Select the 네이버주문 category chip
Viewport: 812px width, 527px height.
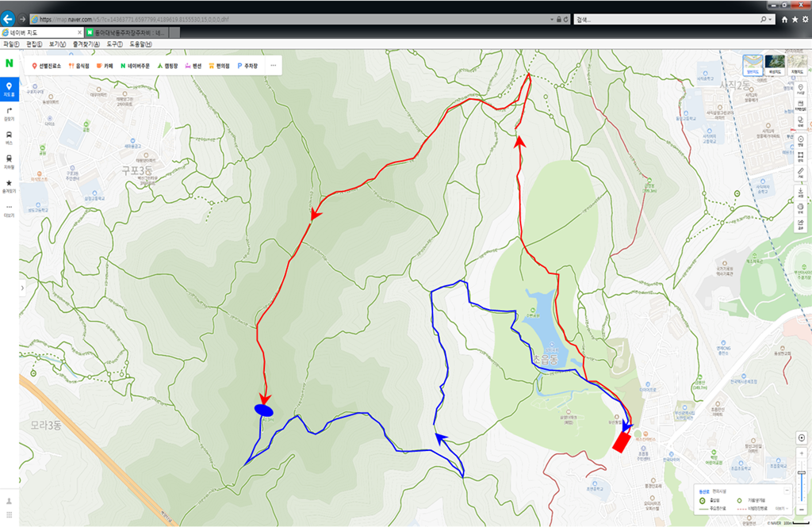[135, 66]
